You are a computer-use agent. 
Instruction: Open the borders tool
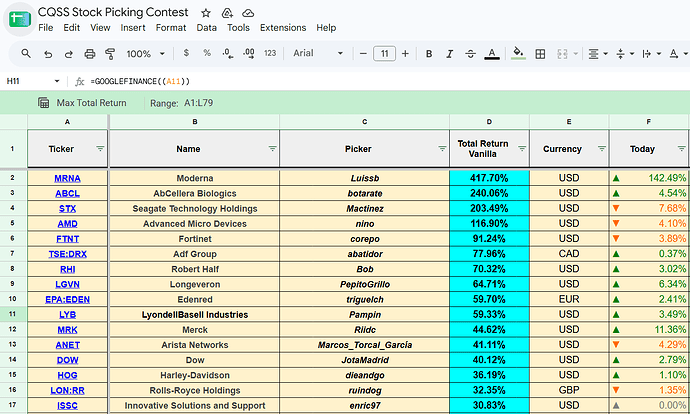coord(540,54)
